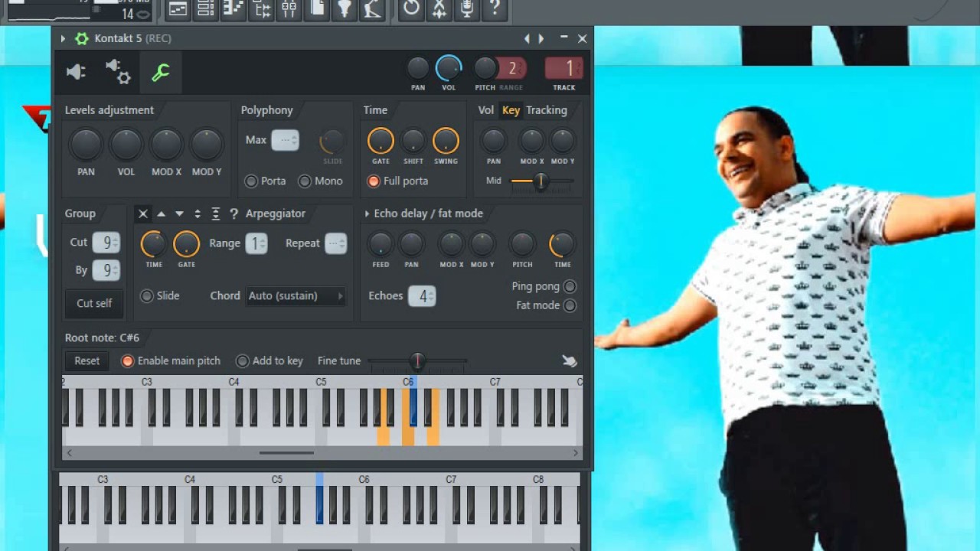Open the Mixer faders toolbar icon
Screen dimensions: 980x551
click(x=289, y=9)
